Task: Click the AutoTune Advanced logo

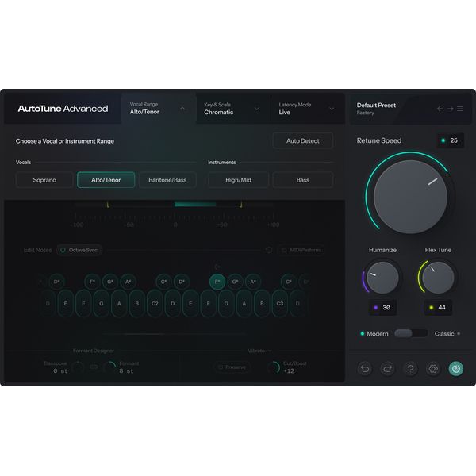Action: [63, 109]
